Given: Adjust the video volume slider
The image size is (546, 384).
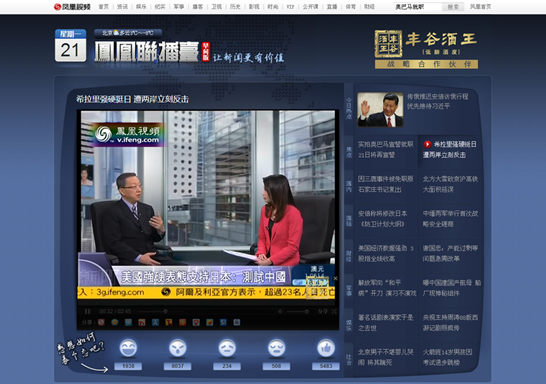Looking at the screenshot, I should (x=297, y=311).
